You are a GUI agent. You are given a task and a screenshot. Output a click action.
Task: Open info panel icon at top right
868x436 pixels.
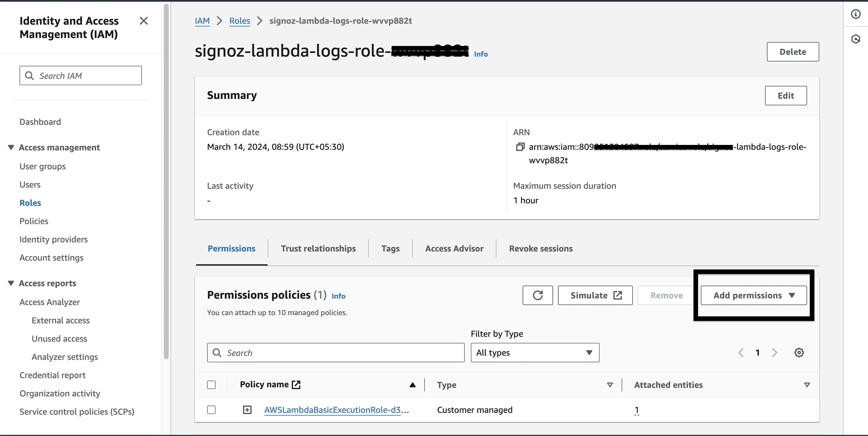click(x=856, y=14)
